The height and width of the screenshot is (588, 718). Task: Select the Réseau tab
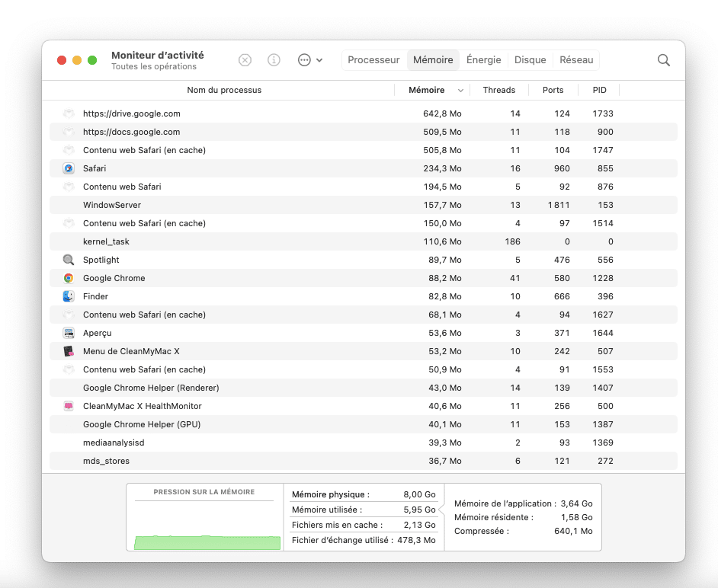tap(576, 60)
